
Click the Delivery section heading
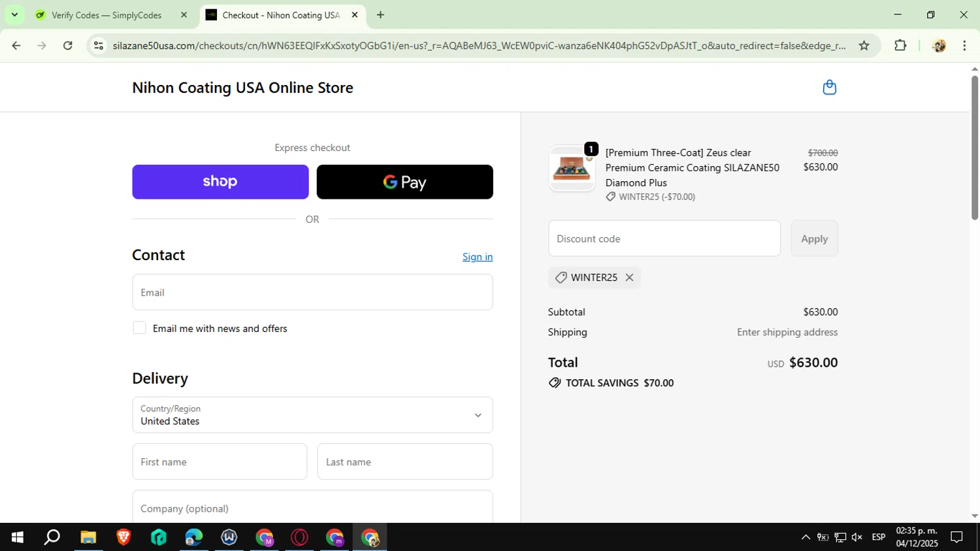160,378
